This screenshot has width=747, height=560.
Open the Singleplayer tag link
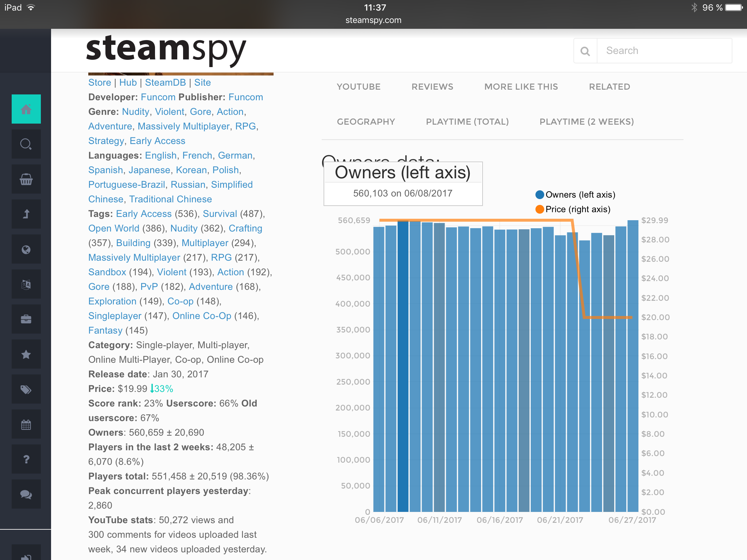tap(115, 316)
